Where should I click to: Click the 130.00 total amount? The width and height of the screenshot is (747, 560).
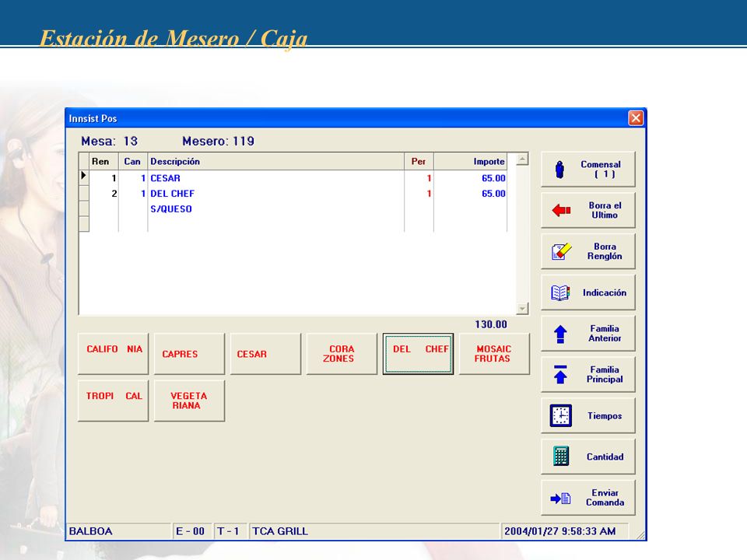(x=491, y=324)
